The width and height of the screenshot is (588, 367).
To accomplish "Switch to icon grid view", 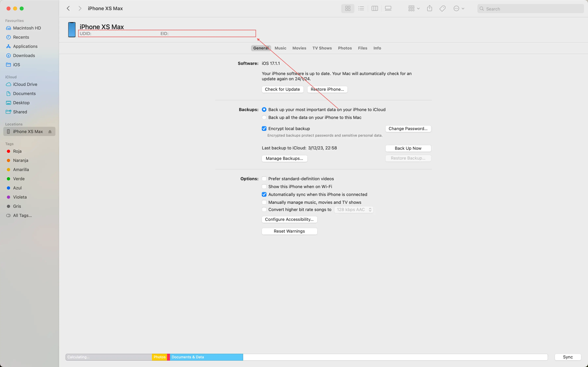I will [348, 9].
